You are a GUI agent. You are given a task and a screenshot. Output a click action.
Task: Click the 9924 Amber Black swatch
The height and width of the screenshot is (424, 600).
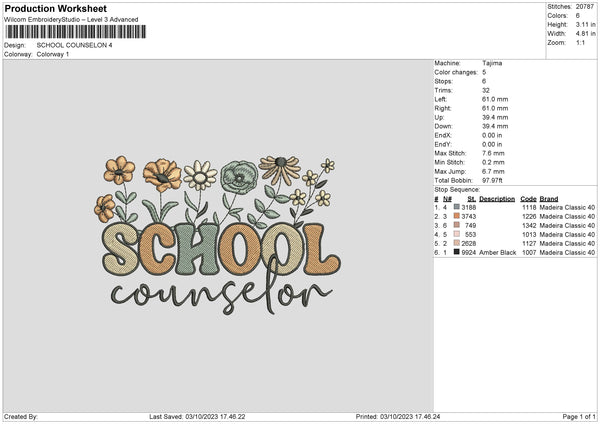[x=457, y=252]
